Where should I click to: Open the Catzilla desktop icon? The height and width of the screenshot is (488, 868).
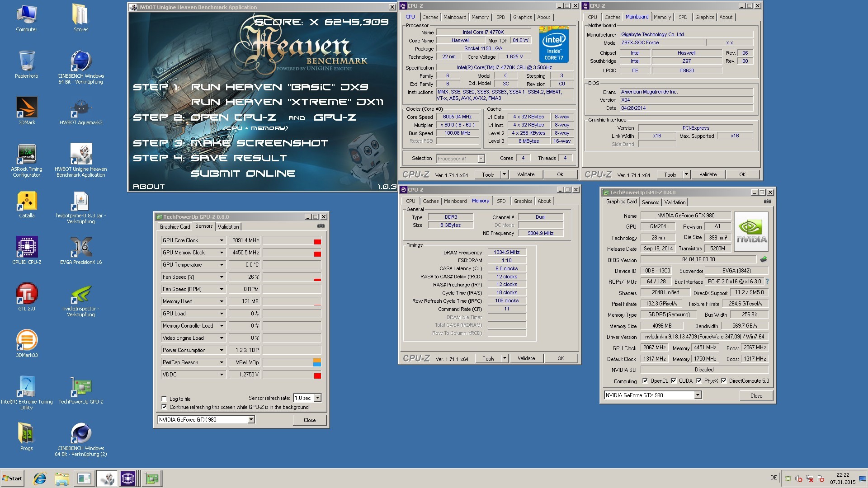[27, 204]
